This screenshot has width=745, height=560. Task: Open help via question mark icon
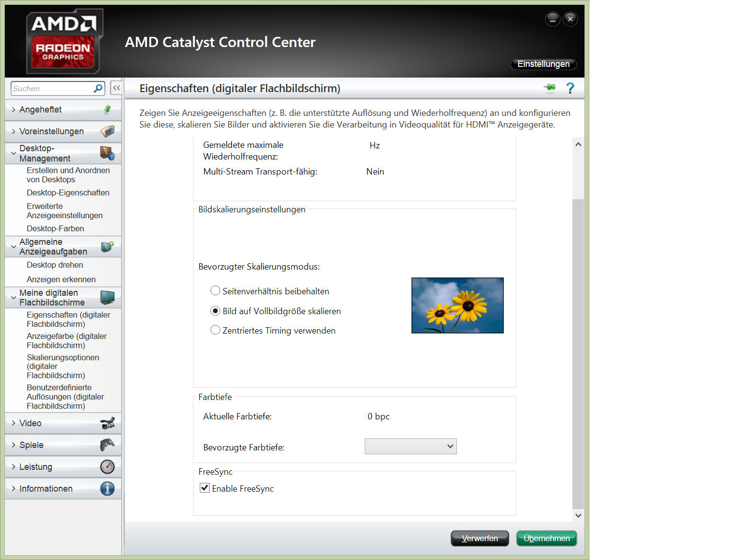[570, 88]
